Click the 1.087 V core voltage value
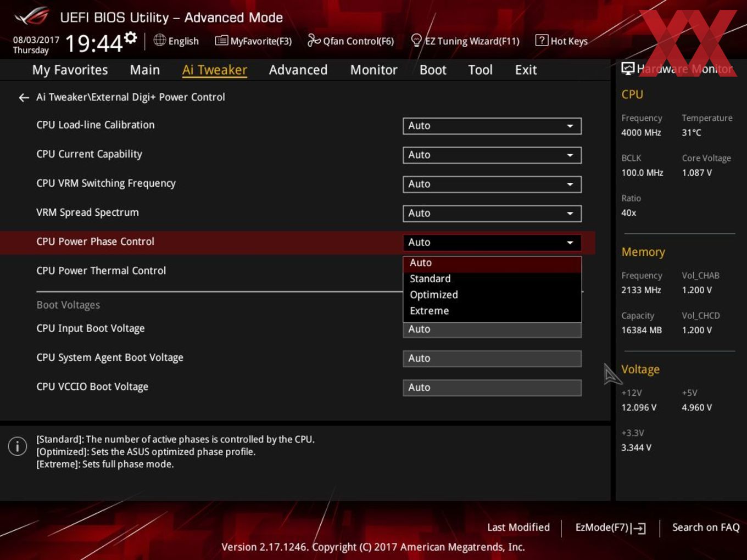 tap(696, 173)
